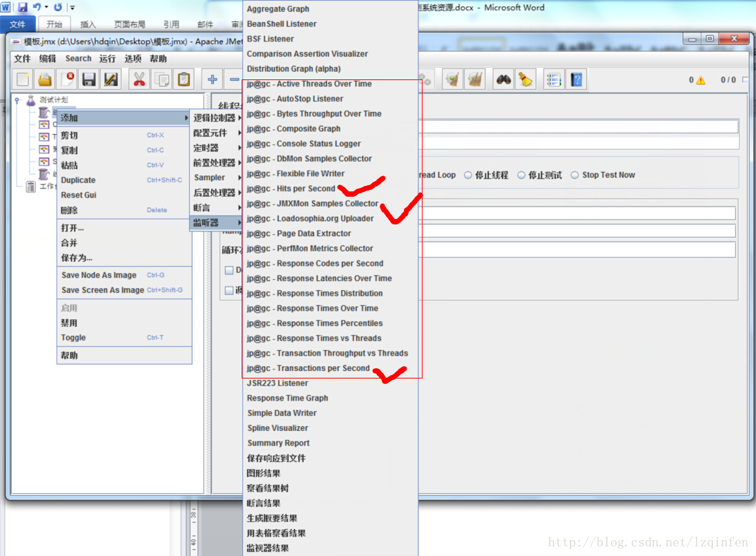Screen dimensions: 756x556
Task: Click the 0/0 thread count indicator
Action: pos(728,80)
